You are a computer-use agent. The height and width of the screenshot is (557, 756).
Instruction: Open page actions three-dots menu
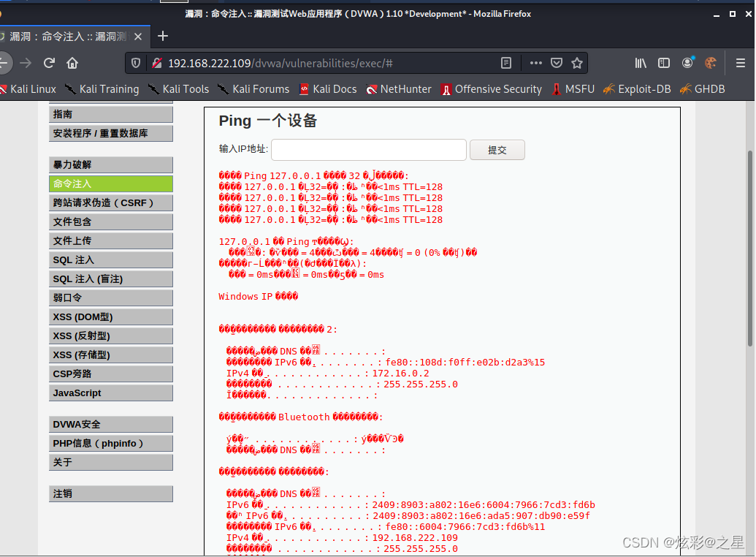(535, 64)
